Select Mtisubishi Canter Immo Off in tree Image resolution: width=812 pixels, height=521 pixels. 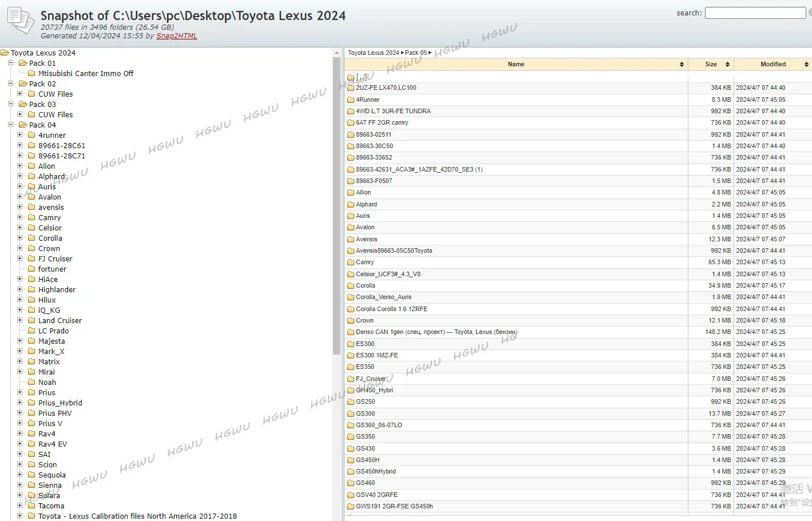86,73
